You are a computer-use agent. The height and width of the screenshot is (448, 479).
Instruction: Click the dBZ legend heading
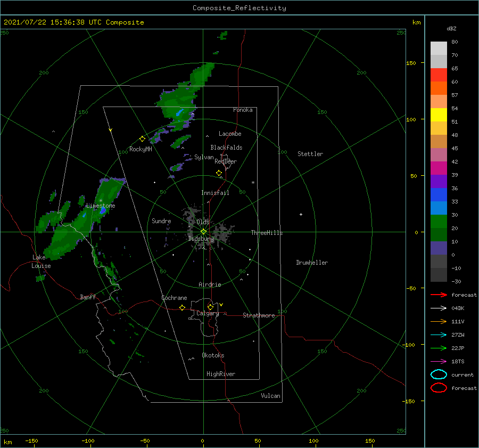coord(451,28)
